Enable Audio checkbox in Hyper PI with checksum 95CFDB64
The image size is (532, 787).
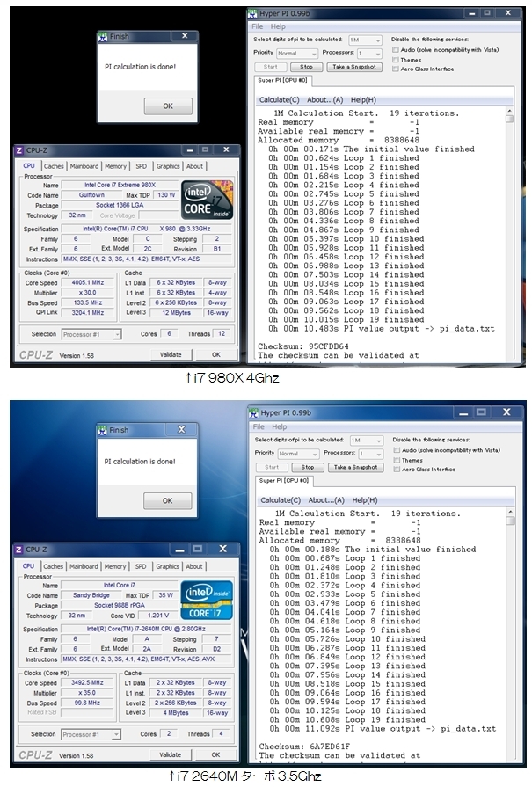coord(396,50)
